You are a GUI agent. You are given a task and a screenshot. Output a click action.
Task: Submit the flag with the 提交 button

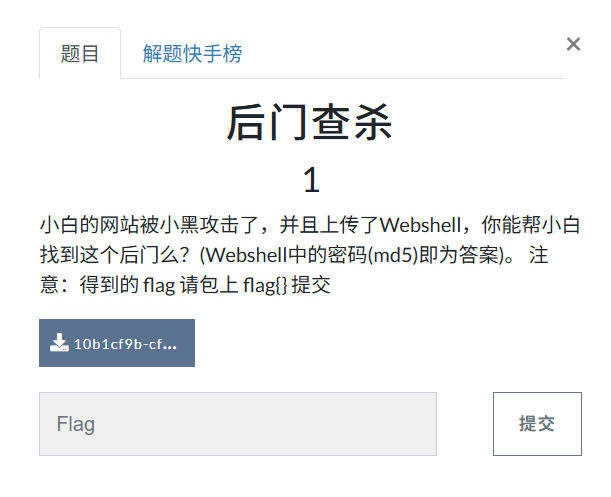pyautogui.click(x=537, y=424)
